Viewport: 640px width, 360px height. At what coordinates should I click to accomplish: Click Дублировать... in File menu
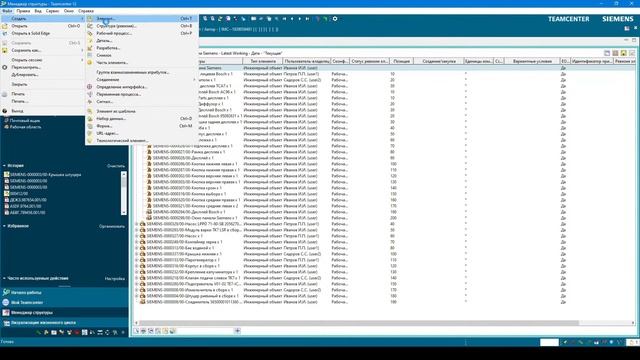coord(42,75)
